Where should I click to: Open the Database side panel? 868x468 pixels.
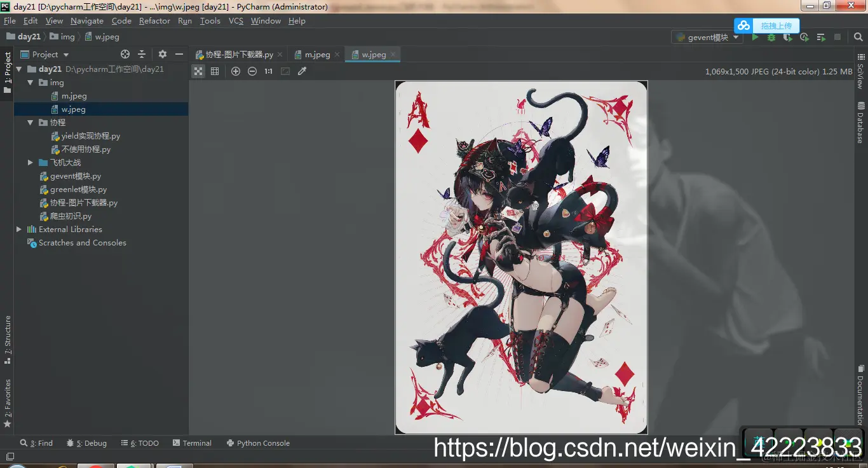click(860, 124)
